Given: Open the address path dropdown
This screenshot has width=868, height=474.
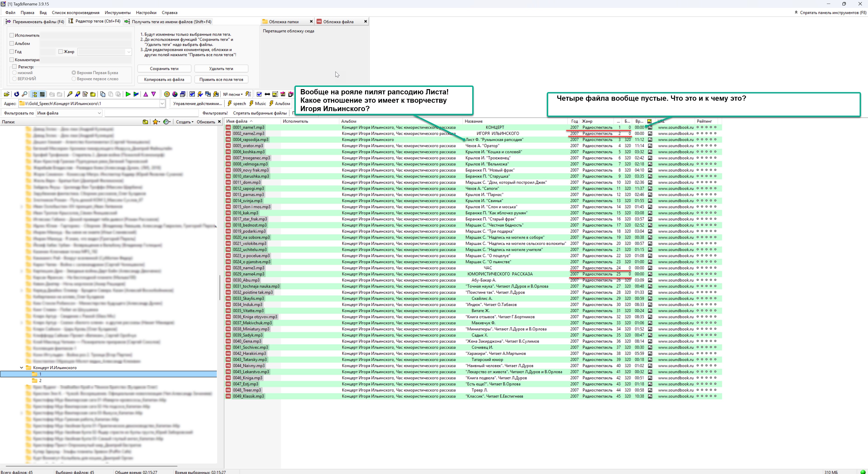Looking at the screenshot, I should pos(162,103).
